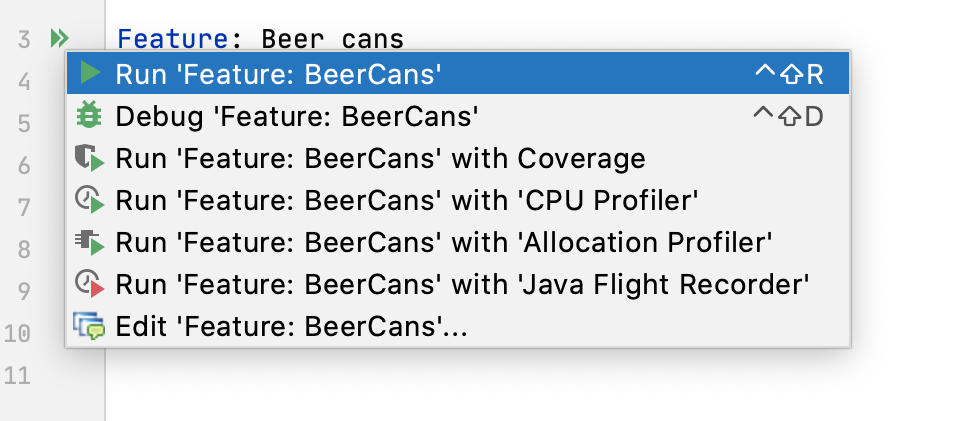Click the Run shortcut hint ^⇧R

(790, 74)
